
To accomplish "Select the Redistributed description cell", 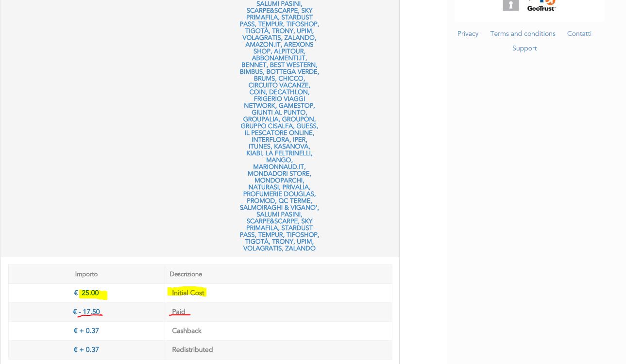I will [x=278, y=350].
